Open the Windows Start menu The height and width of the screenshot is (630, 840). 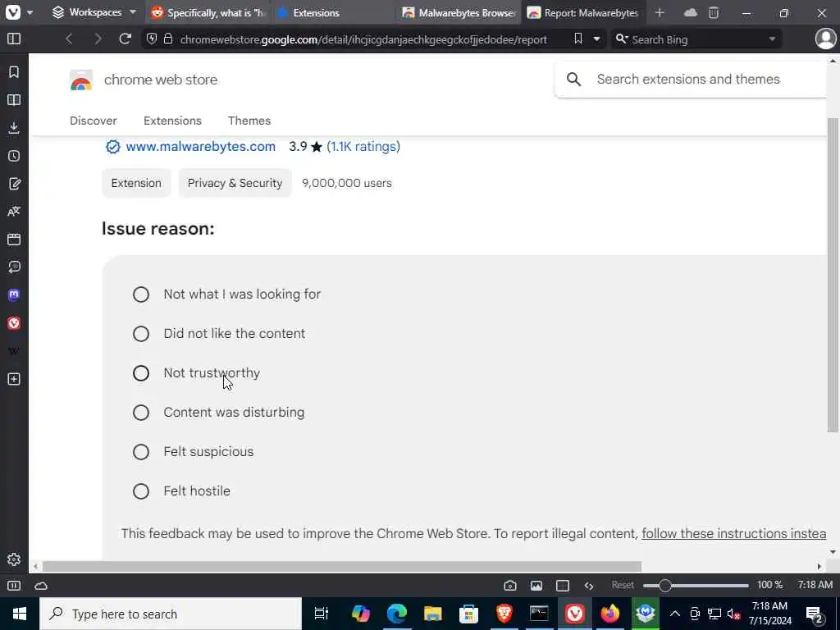tap(20, 614)
